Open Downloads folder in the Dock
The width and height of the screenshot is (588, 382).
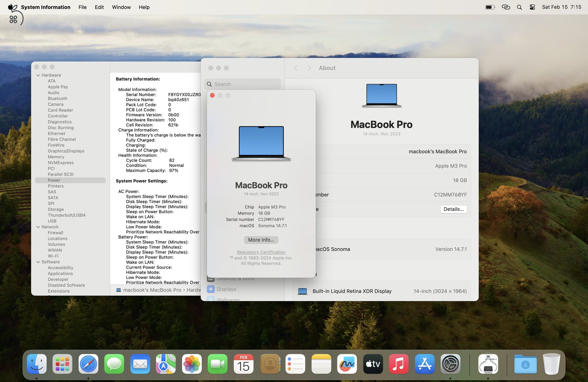526,364
